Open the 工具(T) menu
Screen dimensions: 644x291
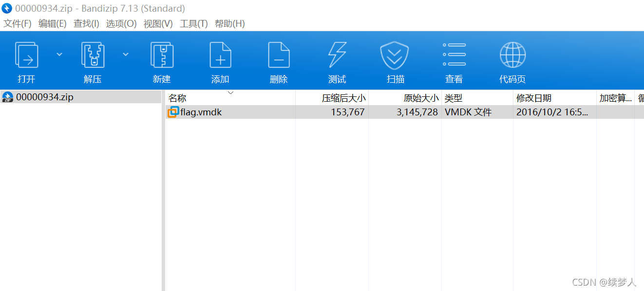coord(194,24)
